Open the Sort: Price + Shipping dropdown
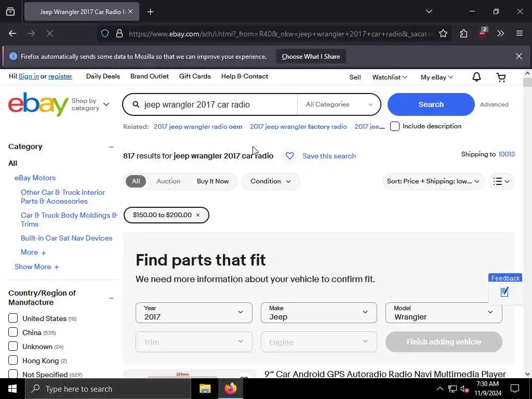This screenshot has height=399, width=532. coord(433,181)
